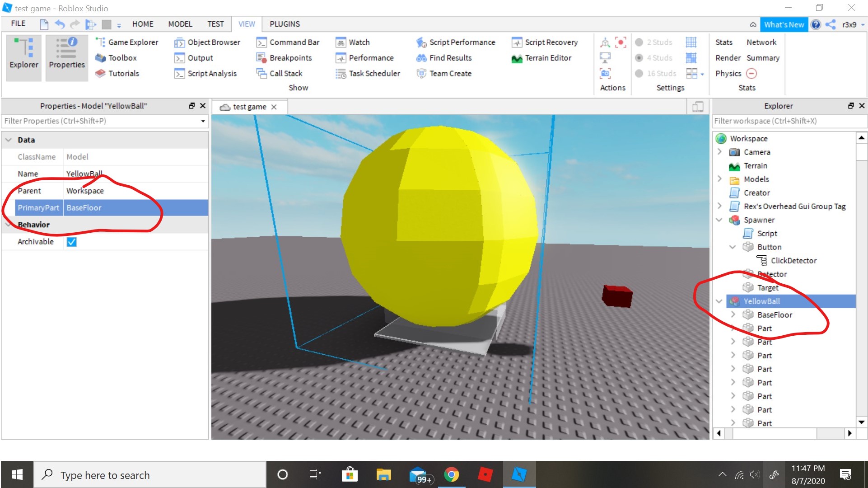Open the Tutorials panel
The width and height of the screenshot is (868, 488).
click(x=117, y=73)
